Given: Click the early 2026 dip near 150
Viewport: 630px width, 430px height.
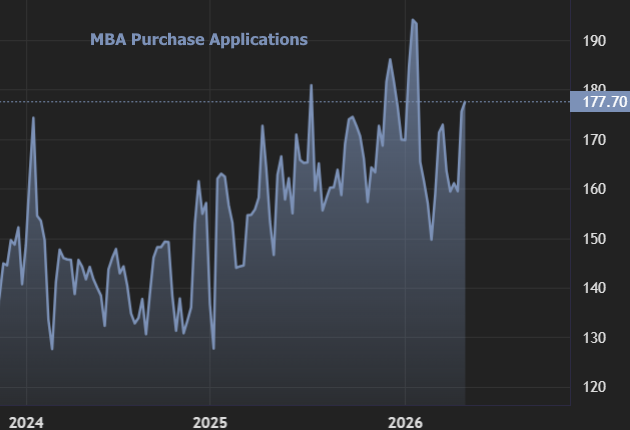Looking at the screenshot, I should pyautogui.click(x=431, y=239).
